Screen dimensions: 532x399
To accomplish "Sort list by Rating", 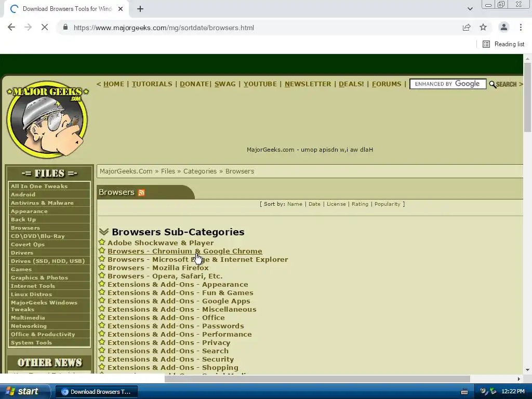I will [360, 204].
